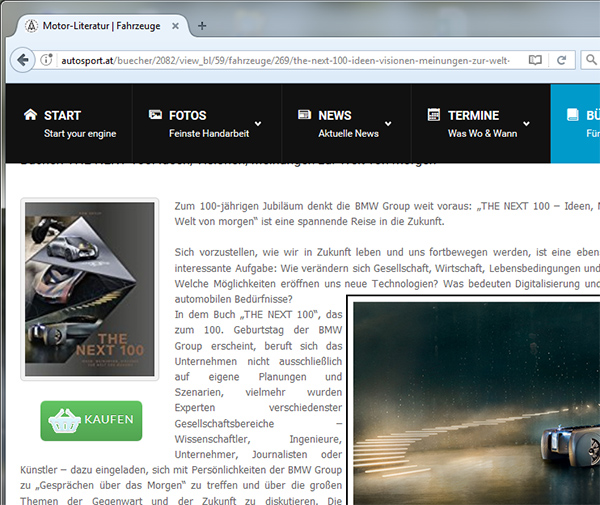Image resolution: width=600 pixels, height=505 pixels.
Task: Click the NEWS newspaper icon
Action: pos(305,114)
